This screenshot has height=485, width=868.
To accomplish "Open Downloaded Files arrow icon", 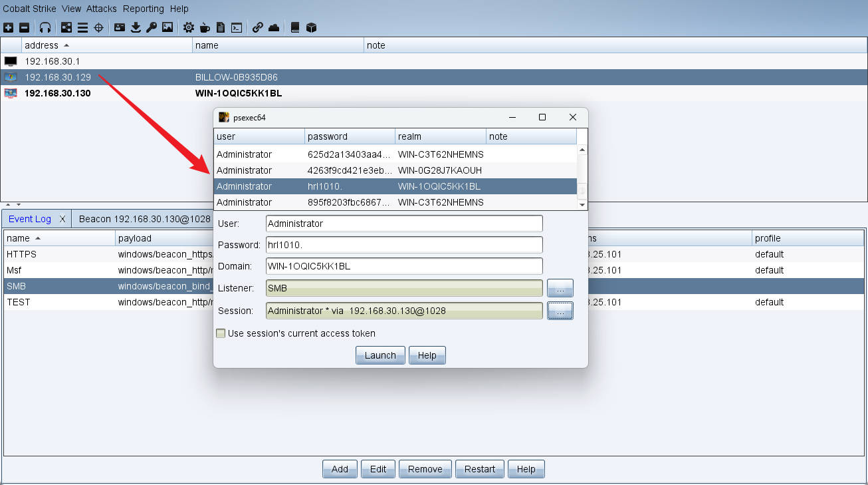I will (136, 27).
